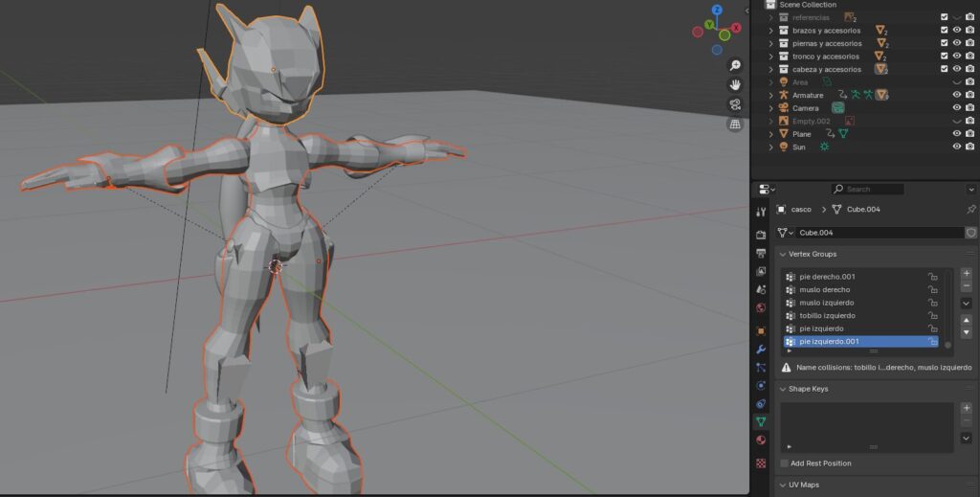Viewport: 980px width, 497px height.
Task: Add a new vertex group with plus
Action: (966, 274)
